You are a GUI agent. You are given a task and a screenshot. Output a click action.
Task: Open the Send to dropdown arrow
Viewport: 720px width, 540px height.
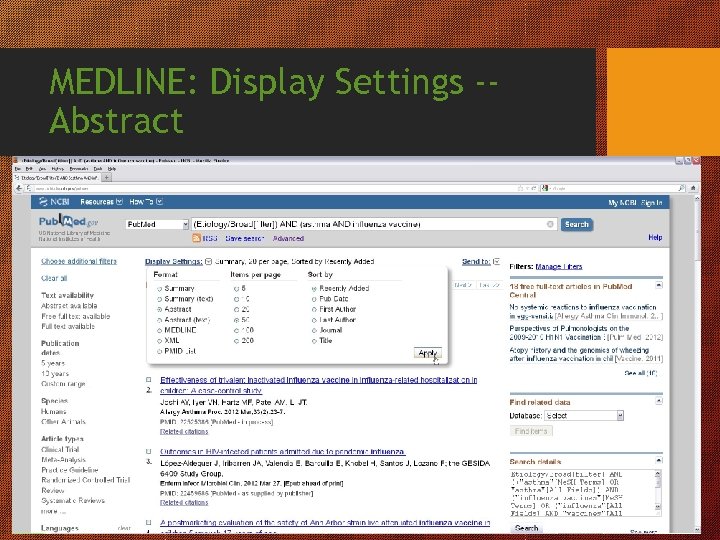(496, 261)
